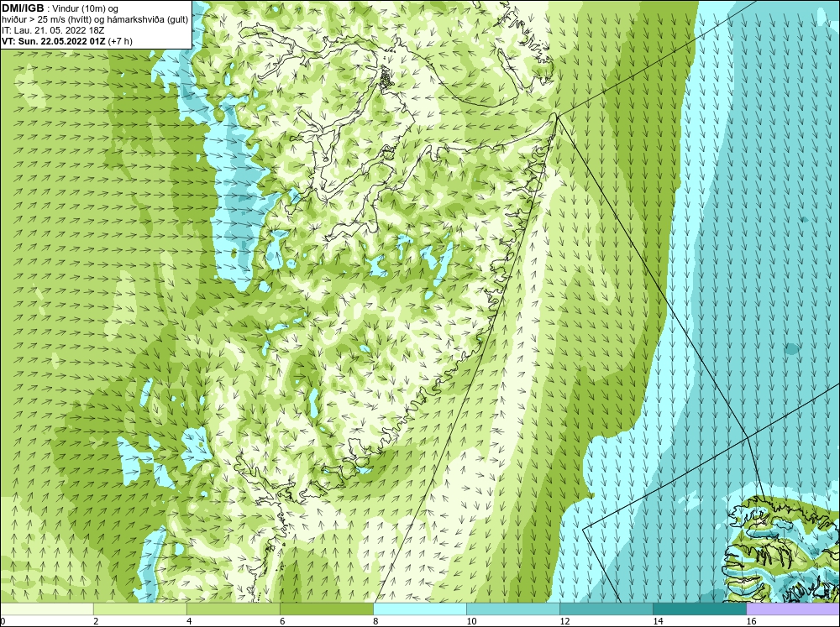The width and height of the screenshot is (840, 627).
Task: Click the 'hviður > 25 m/s (hvítt)' line
Action: click(95, 20)
